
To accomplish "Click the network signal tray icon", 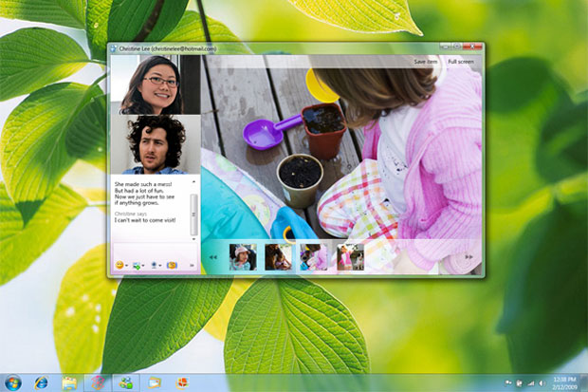I will [531, 383].
